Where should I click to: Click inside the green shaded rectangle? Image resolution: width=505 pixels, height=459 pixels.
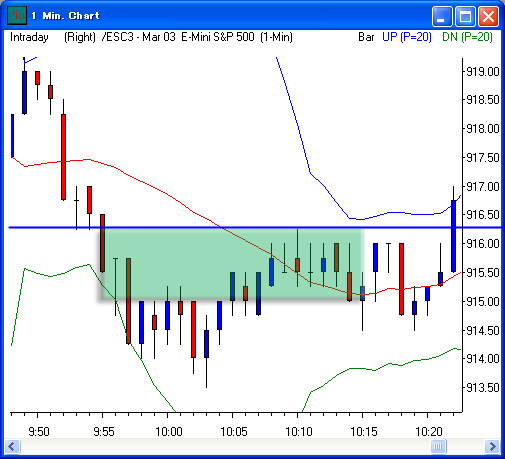coord(232,264)
